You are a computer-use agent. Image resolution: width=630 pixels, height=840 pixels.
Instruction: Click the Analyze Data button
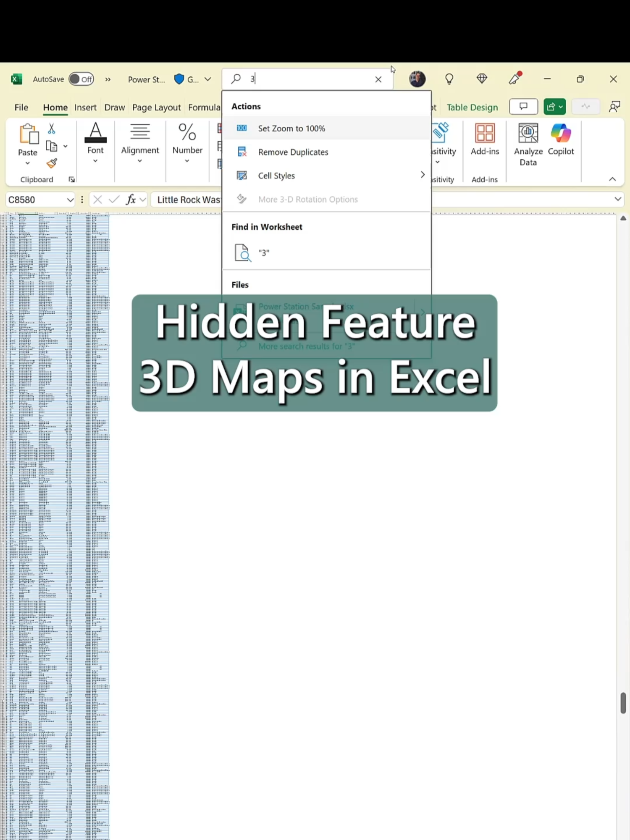(528, 145)
